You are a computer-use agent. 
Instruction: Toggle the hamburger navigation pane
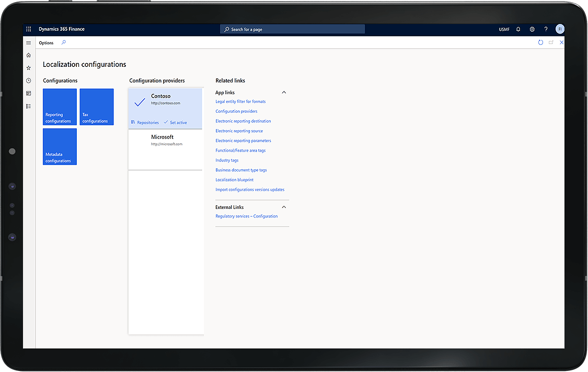(x=29, y=43)
